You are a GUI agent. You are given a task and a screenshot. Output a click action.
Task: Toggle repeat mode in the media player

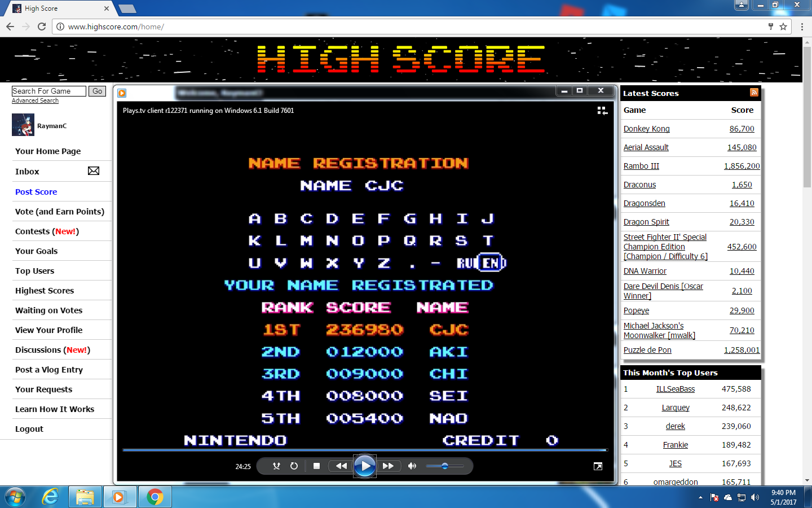(294, 466)
